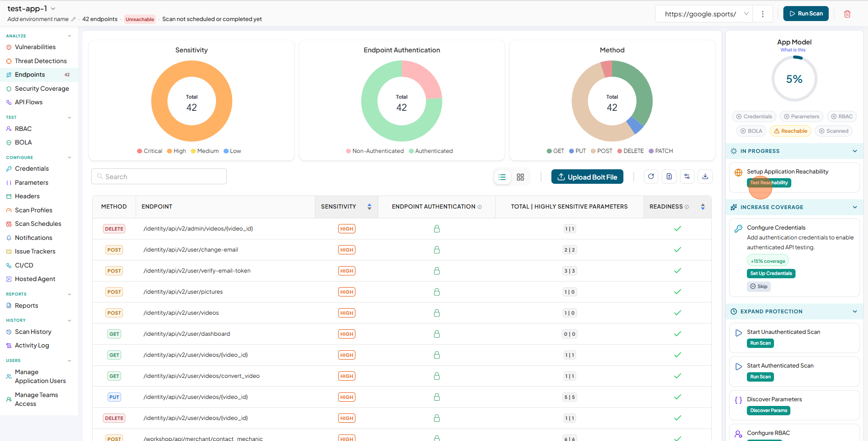This screenshot has width=868, height=441.
Task: Click Discover Params button
Action: click(x=768, y=411)
